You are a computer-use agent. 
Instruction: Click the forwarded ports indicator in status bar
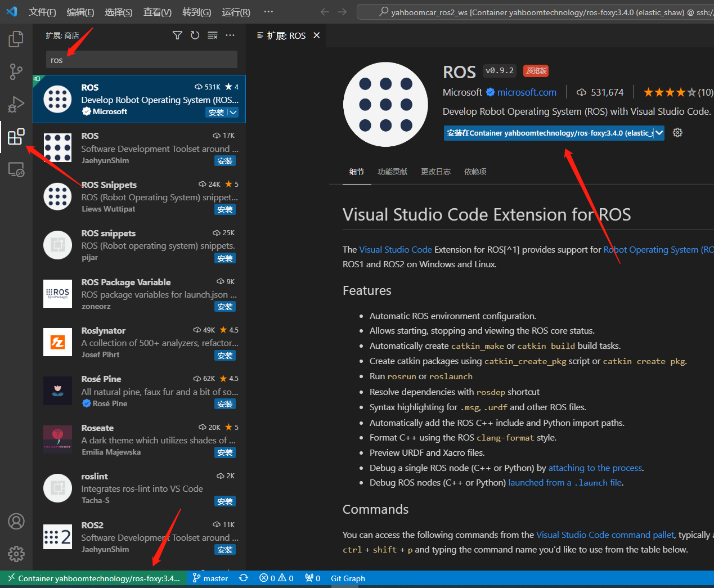pos(312,578)
